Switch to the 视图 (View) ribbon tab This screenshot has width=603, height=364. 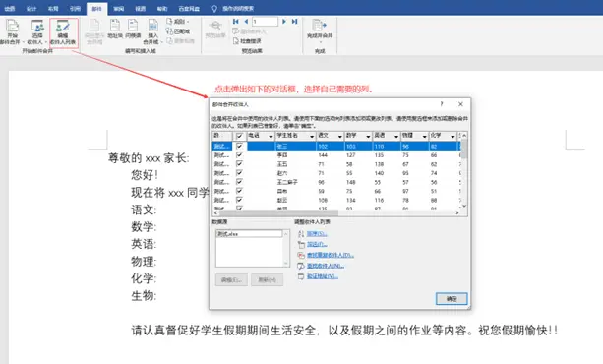click(141, 9)
